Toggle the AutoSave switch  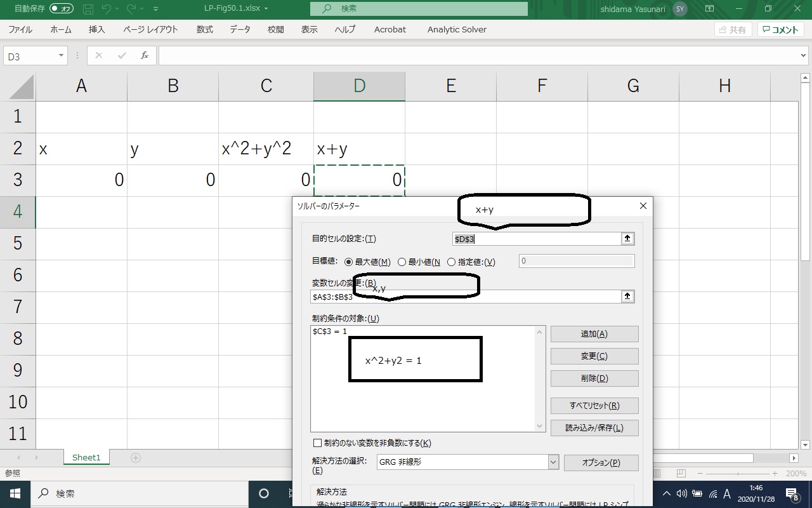(x=62, y=9)
